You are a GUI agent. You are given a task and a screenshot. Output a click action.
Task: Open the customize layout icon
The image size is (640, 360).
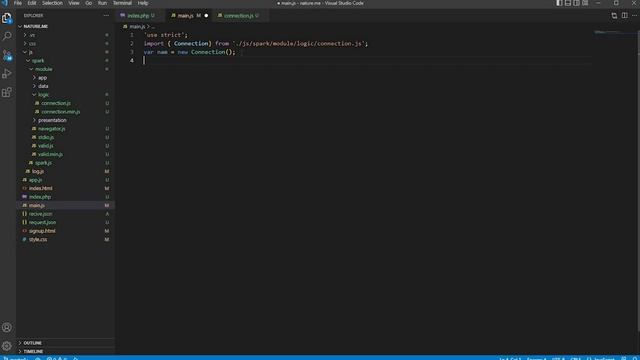coord(585,3)
